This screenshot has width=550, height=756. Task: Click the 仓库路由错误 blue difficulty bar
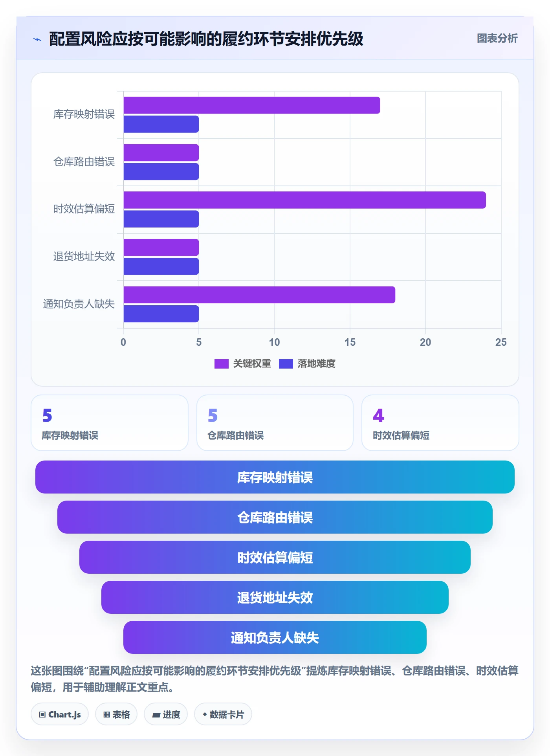point(161,172)
